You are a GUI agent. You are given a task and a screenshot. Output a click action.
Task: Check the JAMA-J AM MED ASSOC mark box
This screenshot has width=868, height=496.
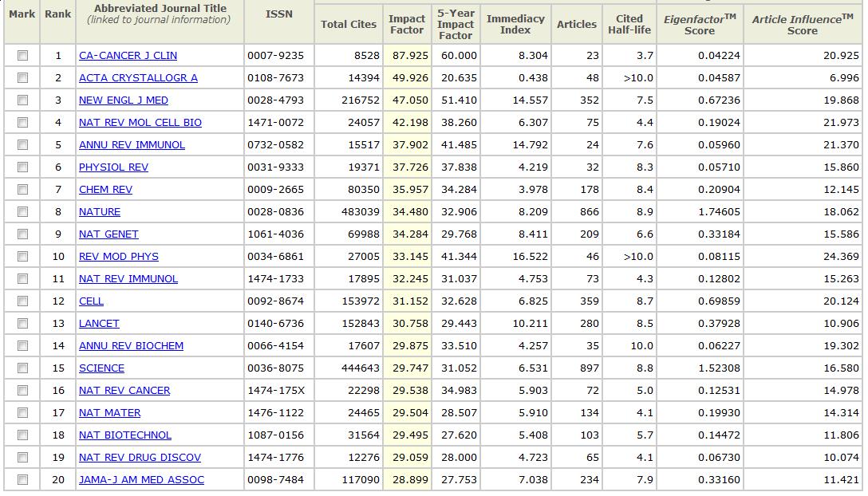pos(22,480)
